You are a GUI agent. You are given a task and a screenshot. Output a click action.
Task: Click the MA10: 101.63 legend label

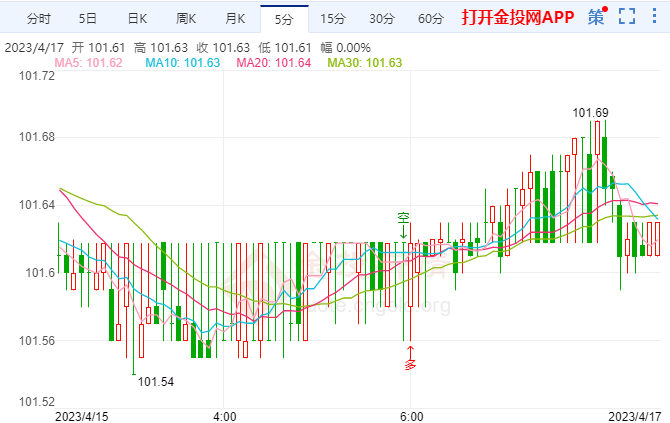pos(182,63)
